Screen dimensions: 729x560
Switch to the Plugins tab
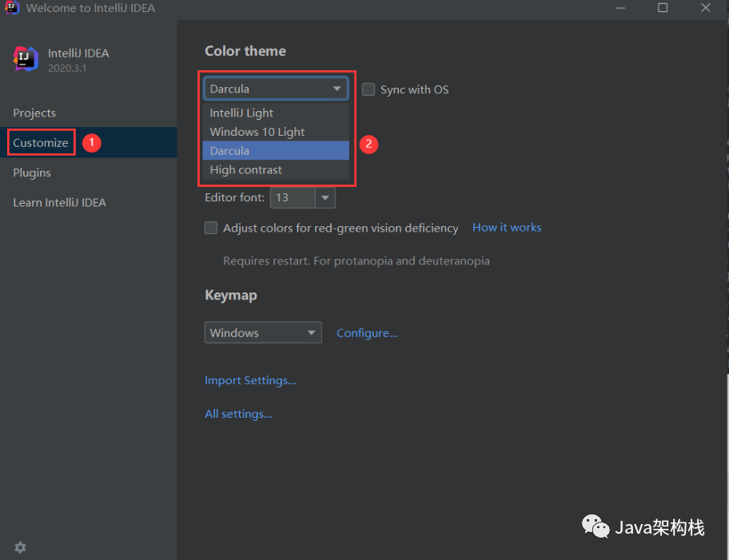pos(32,173)
